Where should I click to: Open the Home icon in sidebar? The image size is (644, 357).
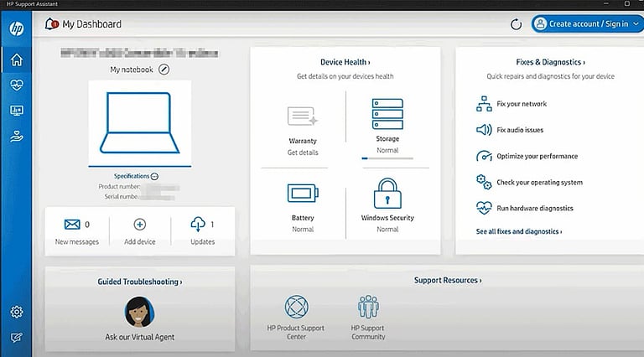tap(16, 59)
